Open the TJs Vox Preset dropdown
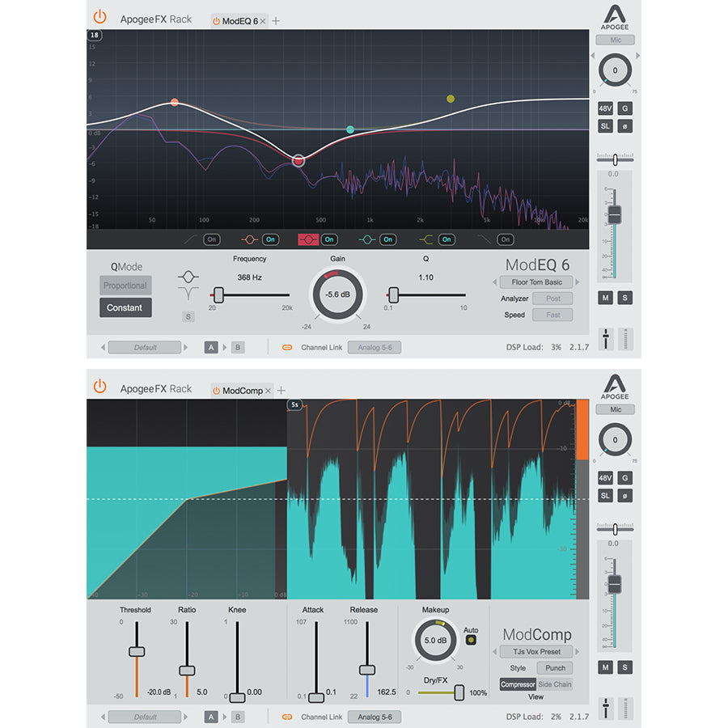Image resolution: width=728 pixels, height=728 pixels. (536, 651)
